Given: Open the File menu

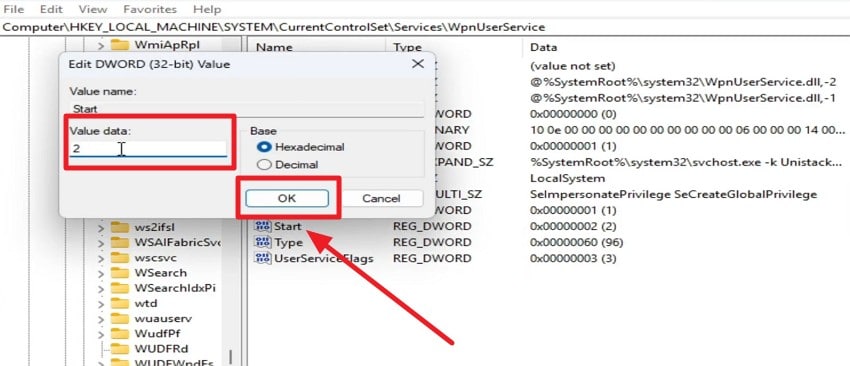Looking at the screenshot, I should click(x=14, y=9).
